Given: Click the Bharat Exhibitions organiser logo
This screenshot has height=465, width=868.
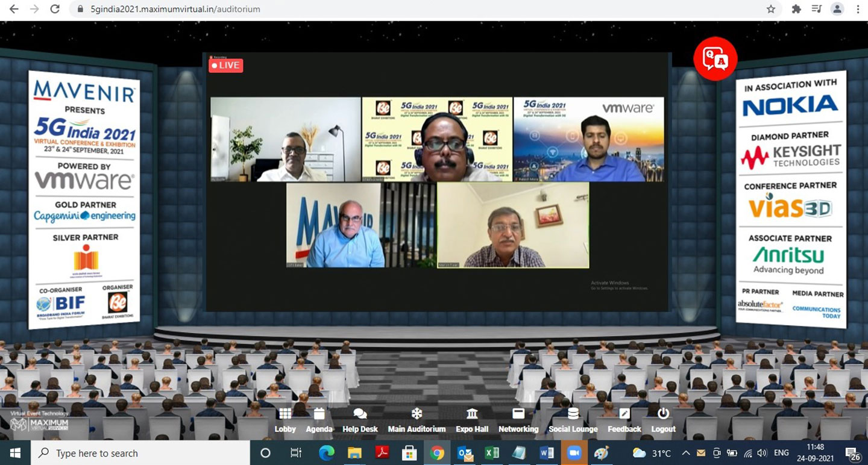Looking at the screenshot, I should 118,306.
